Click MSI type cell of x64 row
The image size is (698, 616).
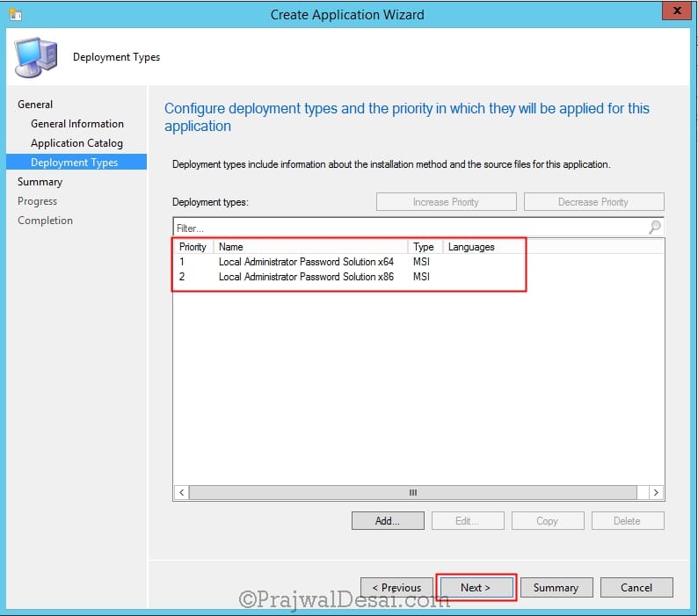coord(421,262)
